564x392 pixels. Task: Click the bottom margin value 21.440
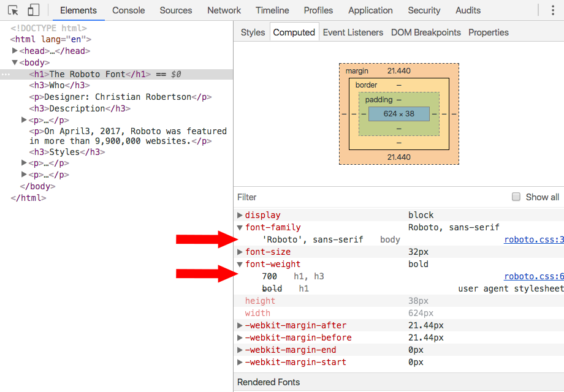point(399,157)
